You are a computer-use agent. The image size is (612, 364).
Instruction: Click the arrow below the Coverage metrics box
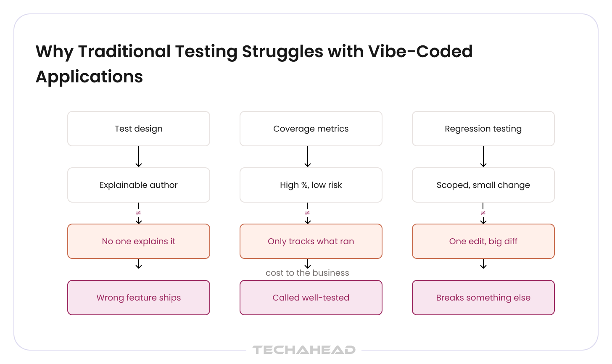click(x=308, y=157)
